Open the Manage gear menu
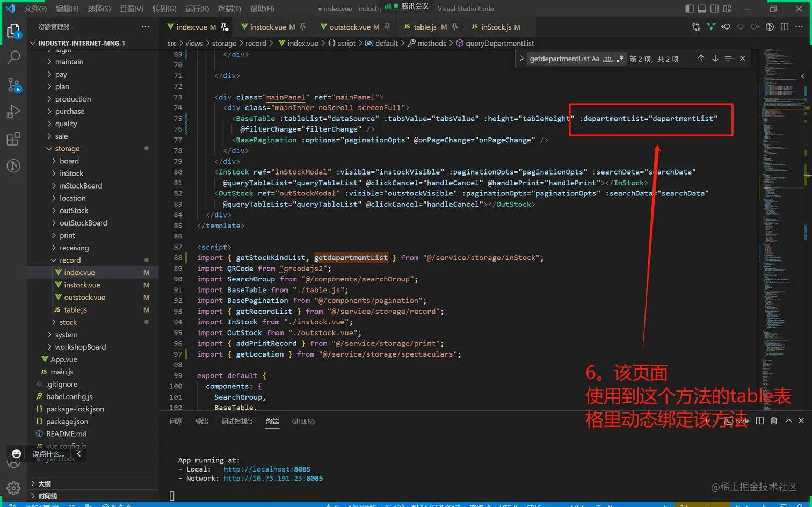 tap(13, 488)
